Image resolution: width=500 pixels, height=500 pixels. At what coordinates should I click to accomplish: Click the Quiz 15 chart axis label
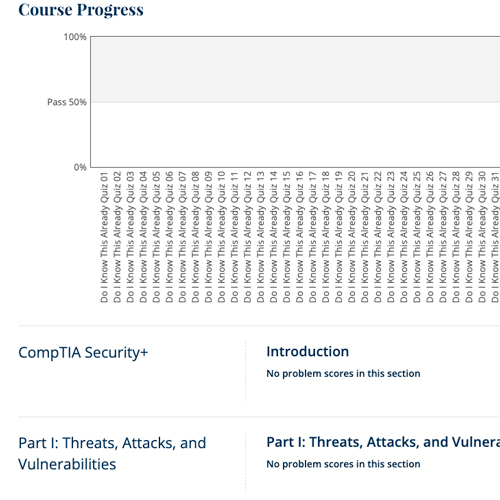pyautogui.click(x=287, y=237)
